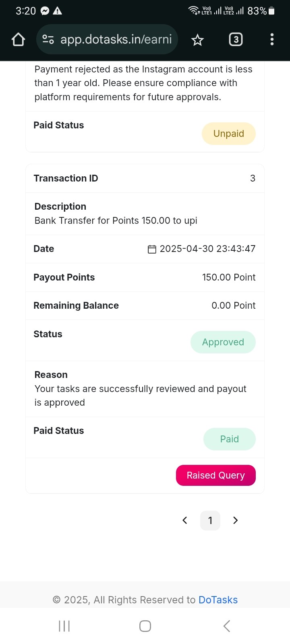
Task: Open the DoTasks footer link
Action: coord(218,600)
